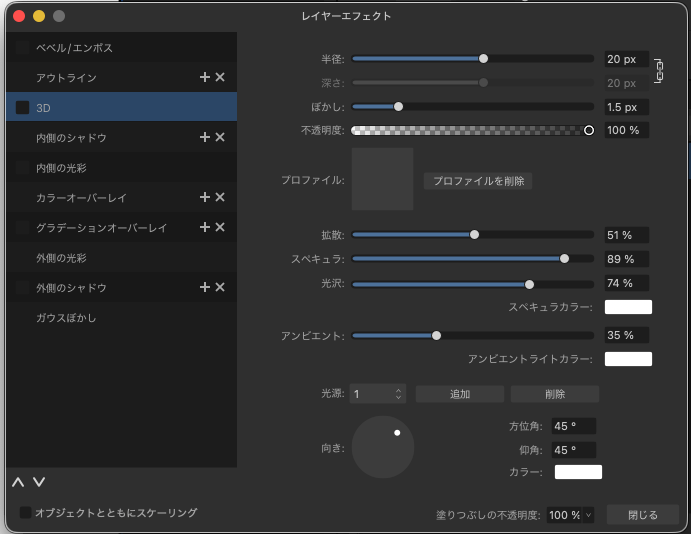
Task: Remove the 外側のシャドウ effect with X icon
Action: [x=220, y=287]
